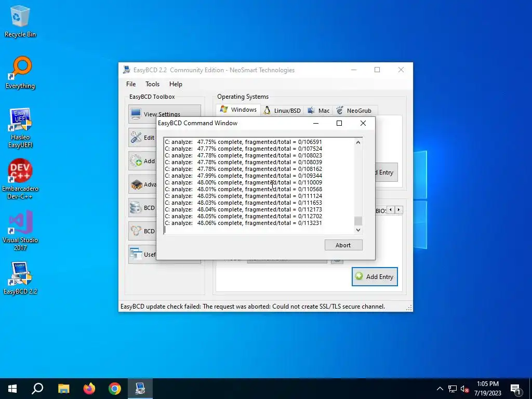532x399 pixels.
Task: Open the notification center icon
Action: [515, 389]
